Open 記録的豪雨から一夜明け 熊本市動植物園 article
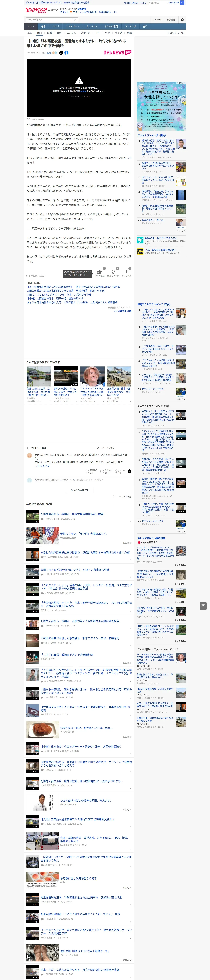The width and height of the screenshot is (210, 980). pos(72,514)
